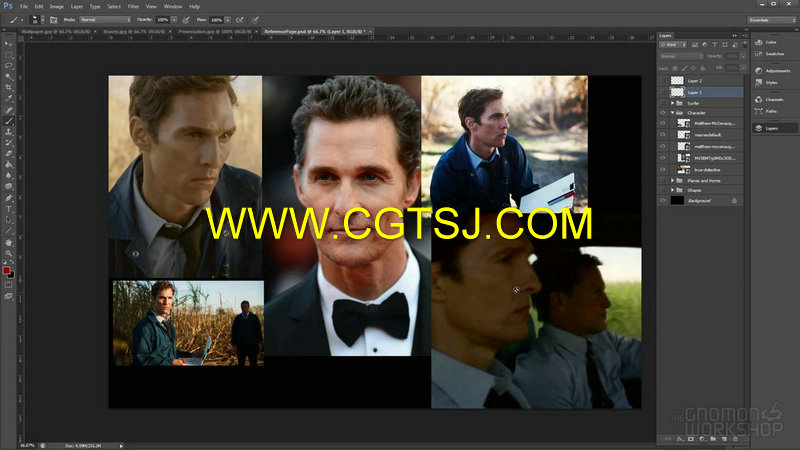Image resolution: width=800 pixels, height=450 pixels.
Task: Open the Channels panel
Action: pyautogui.click(x=772, y=99)
